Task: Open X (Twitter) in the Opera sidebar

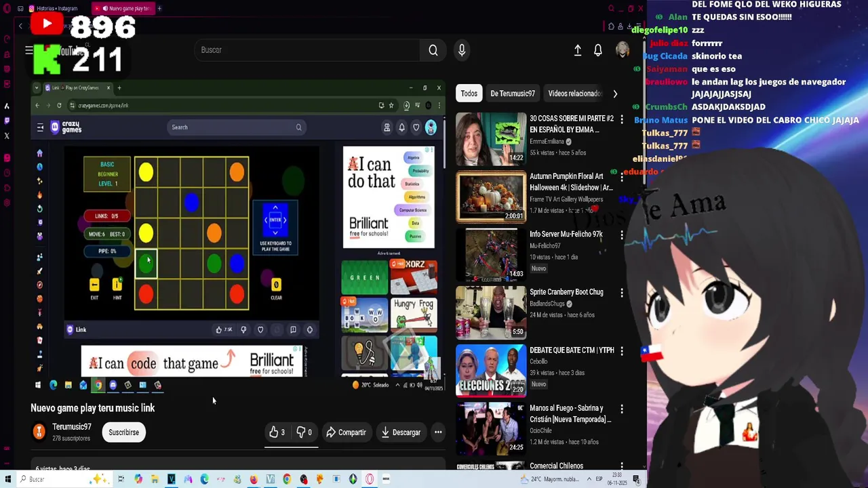Action: tap(7, 136)
